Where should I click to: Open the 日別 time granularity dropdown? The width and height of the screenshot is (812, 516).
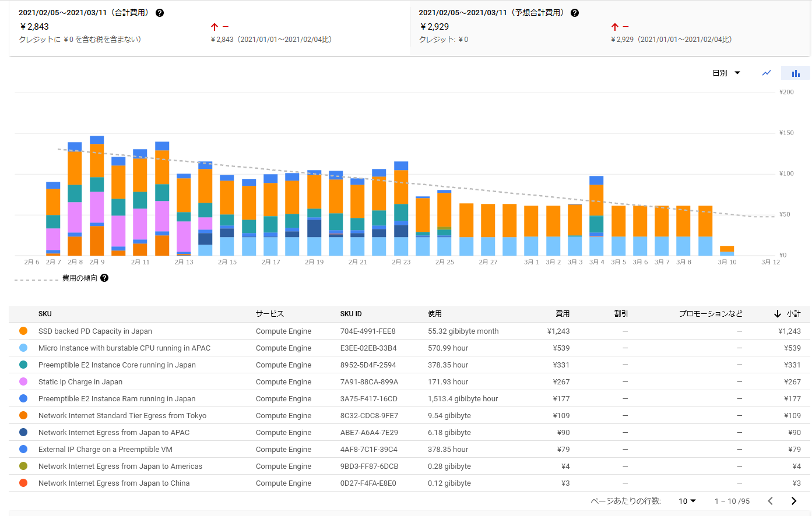[726, 73]
